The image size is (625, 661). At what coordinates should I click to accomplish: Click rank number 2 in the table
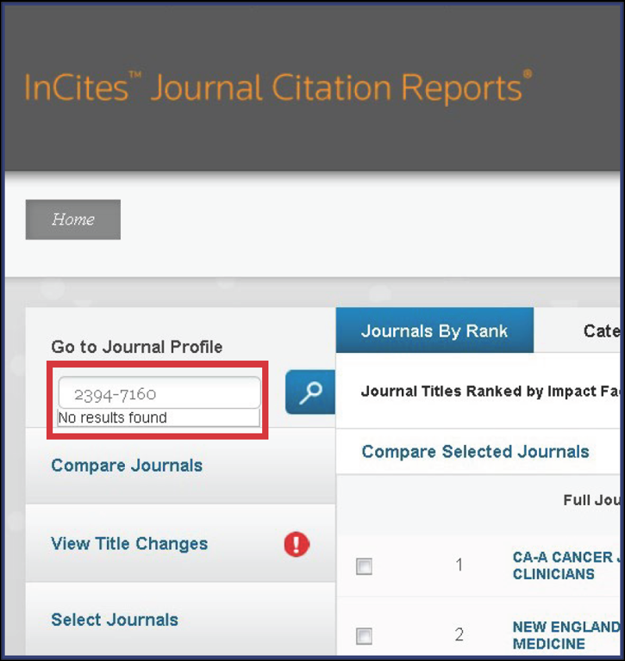coord(459,635)
